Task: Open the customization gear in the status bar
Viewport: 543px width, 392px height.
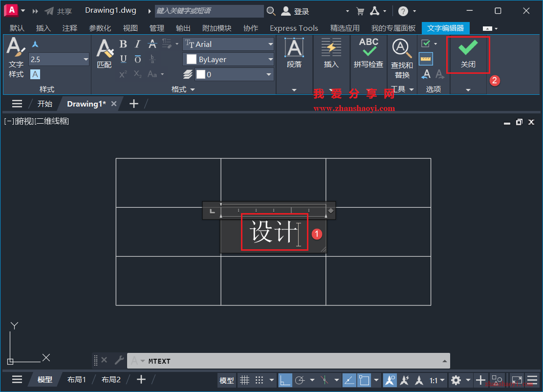Action: [456, 380]
